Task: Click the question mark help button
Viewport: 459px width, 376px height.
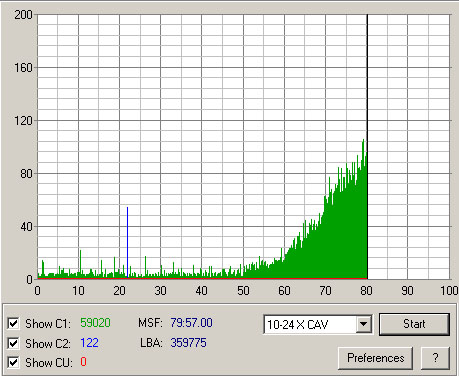Action: 435,358
